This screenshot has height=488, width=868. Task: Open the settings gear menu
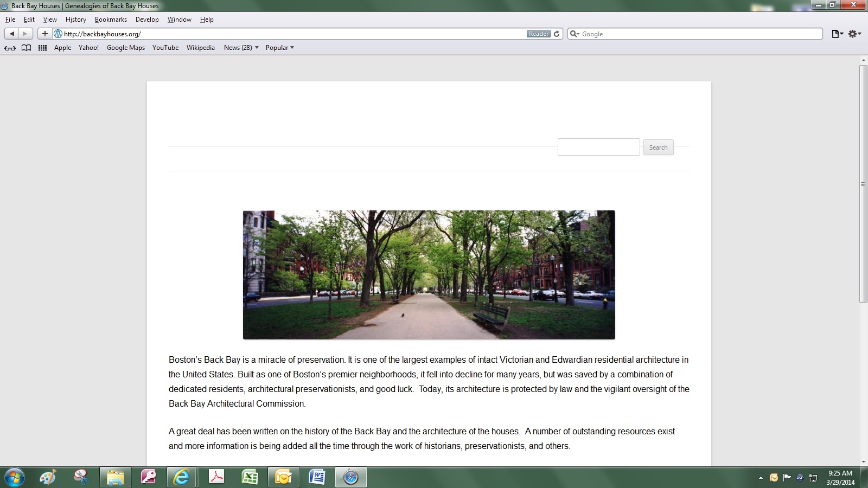854,34
